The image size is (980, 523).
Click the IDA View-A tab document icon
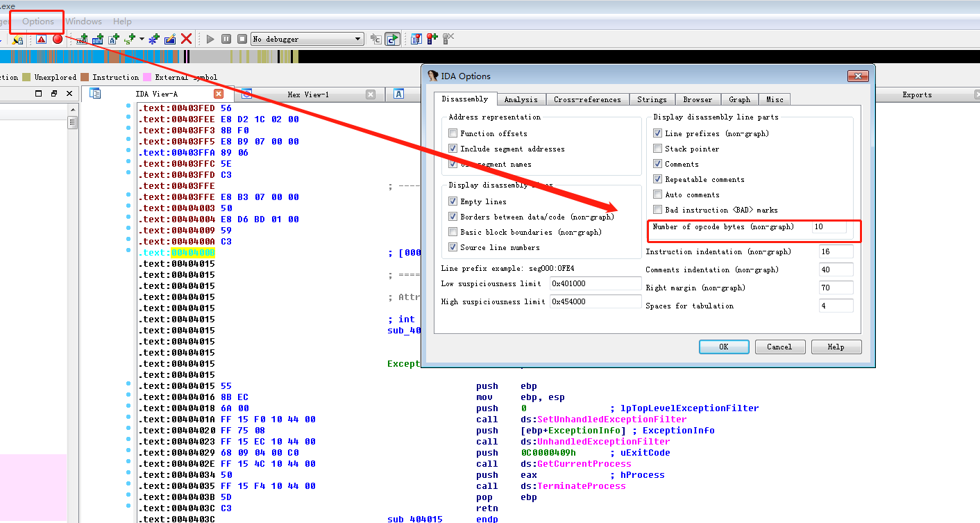[96, 94]
